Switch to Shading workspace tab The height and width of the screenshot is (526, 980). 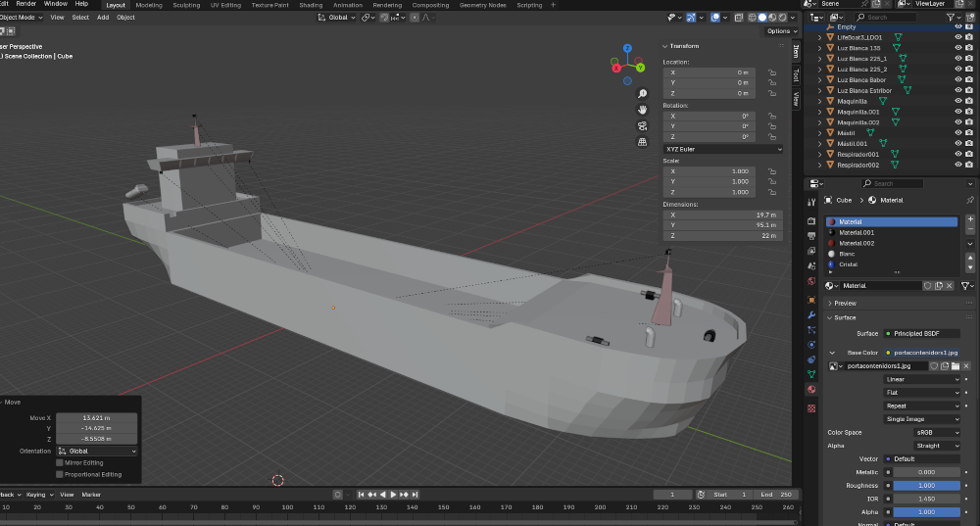[x=311, y=5]
